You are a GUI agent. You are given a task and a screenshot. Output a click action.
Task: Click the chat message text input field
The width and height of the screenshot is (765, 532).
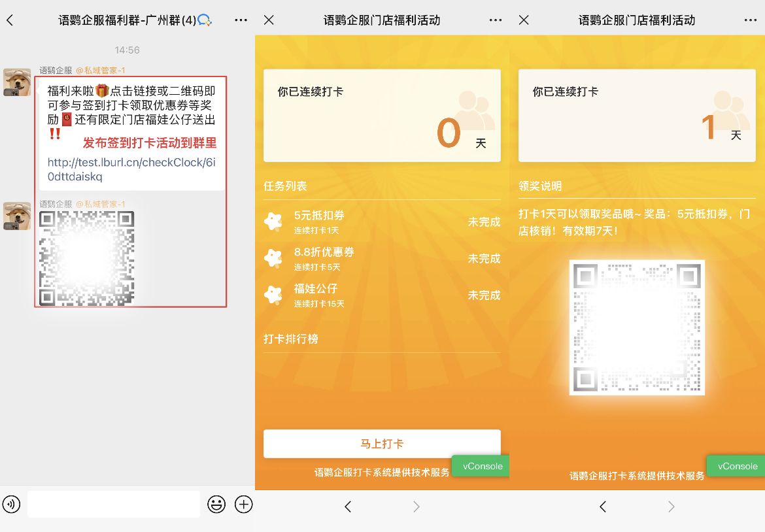(113, 504)
